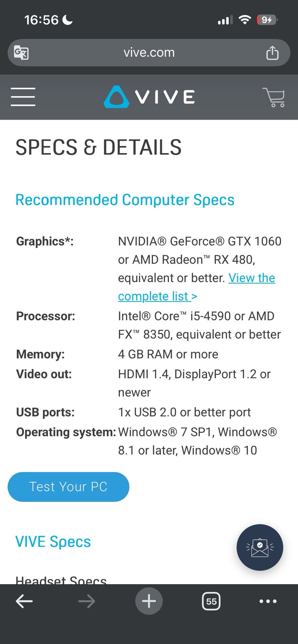298x644 pixels.
Task: Tap the translate page icon
Action: [x=21, y=52]
